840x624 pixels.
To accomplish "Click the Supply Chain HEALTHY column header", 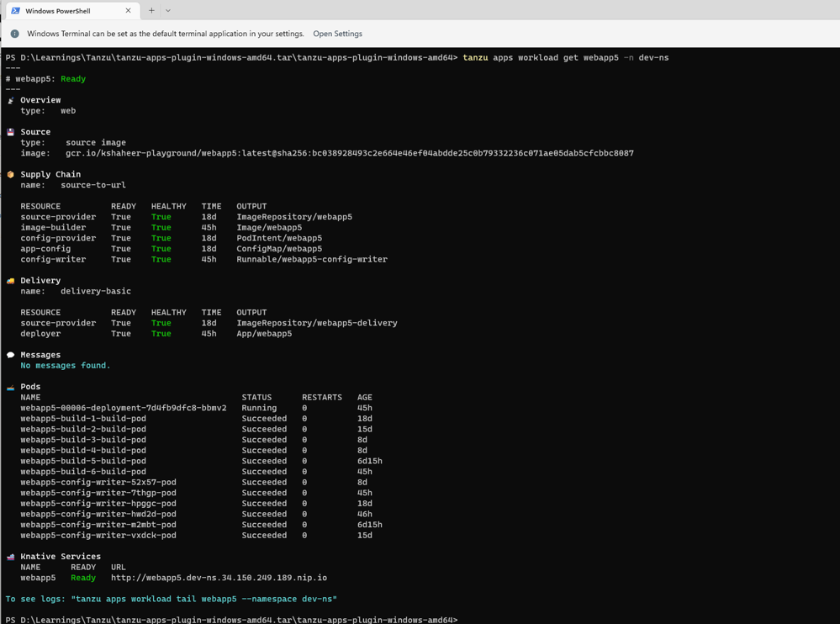I will [169, 206].
